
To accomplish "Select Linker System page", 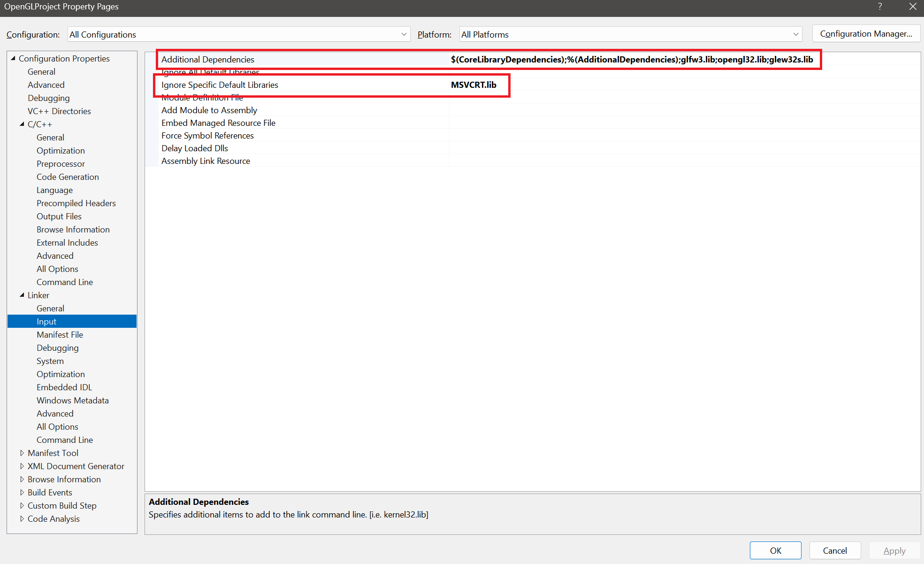I will coord(50,361).
